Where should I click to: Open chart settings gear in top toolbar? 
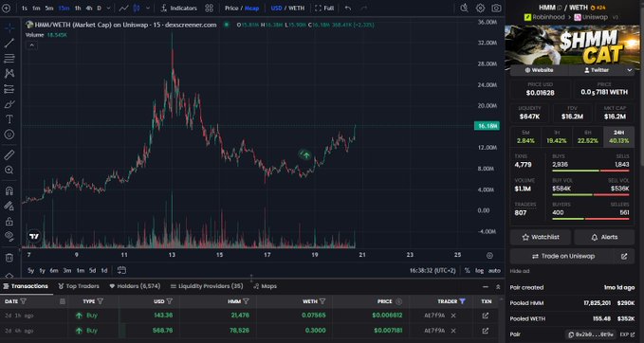(480, 8)
